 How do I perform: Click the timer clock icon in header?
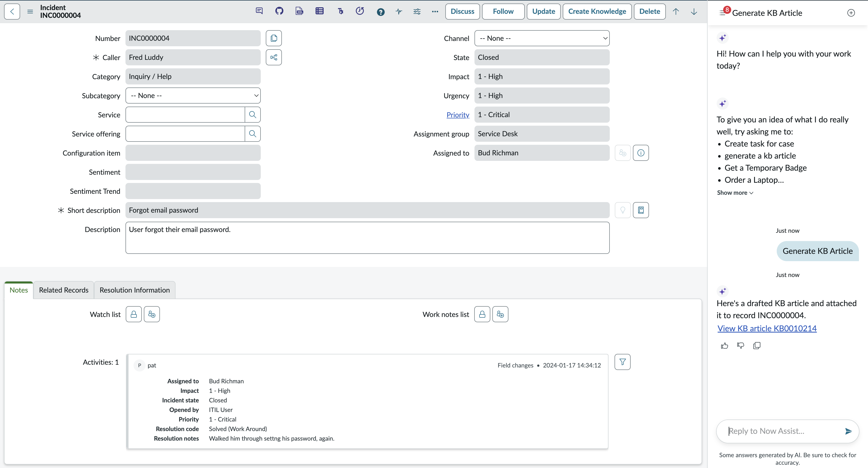360,11
